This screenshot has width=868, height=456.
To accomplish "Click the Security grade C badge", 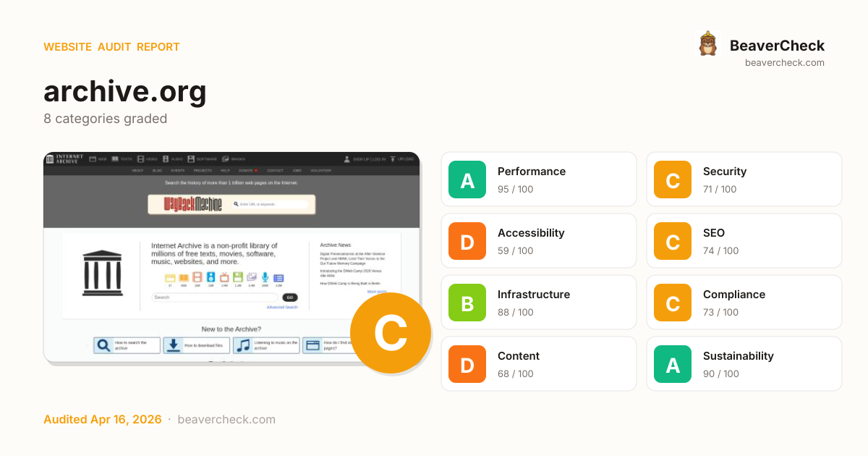I will (673, 180).
